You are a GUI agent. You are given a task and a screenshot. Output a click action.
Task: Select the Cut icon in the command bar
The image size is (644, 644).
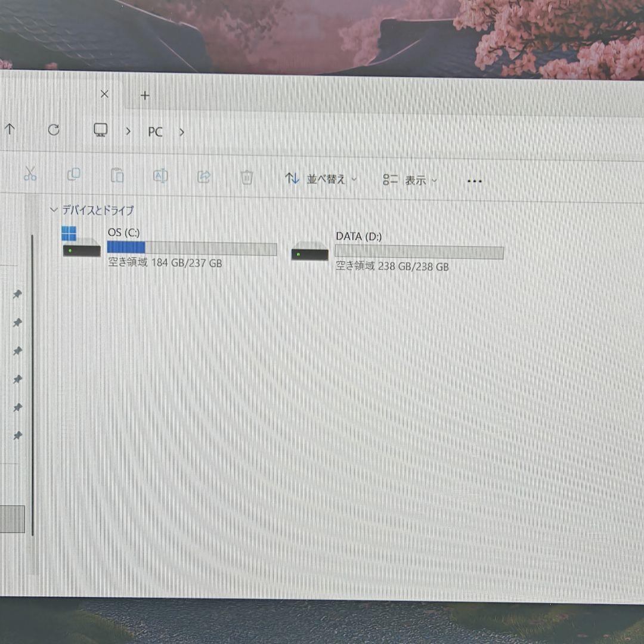[30, 175]
